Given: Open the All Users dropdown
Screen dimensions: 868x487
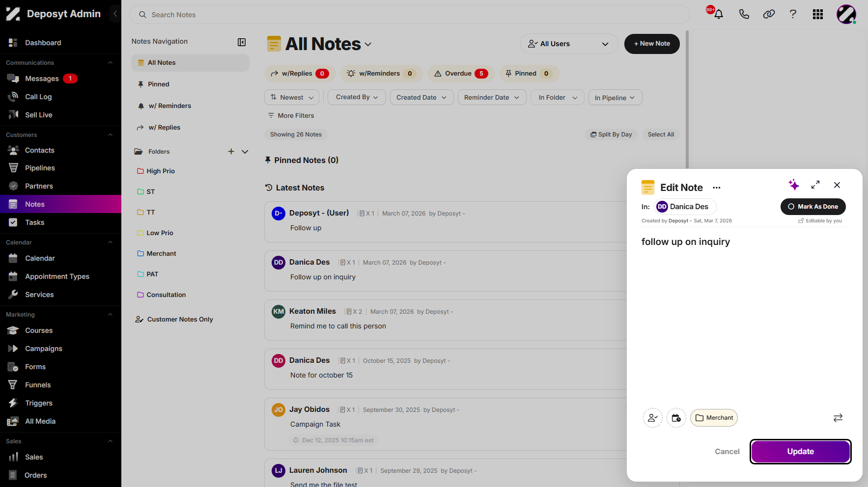Looking at the screenshot, I should pyautogui.click(x=569, y=44).
